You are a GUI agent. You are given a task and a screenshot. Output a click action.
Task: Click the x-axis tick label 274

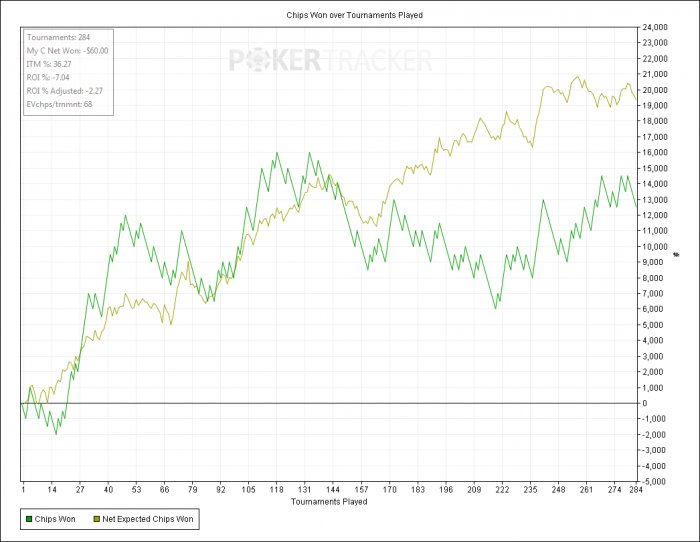click(614, 490)
